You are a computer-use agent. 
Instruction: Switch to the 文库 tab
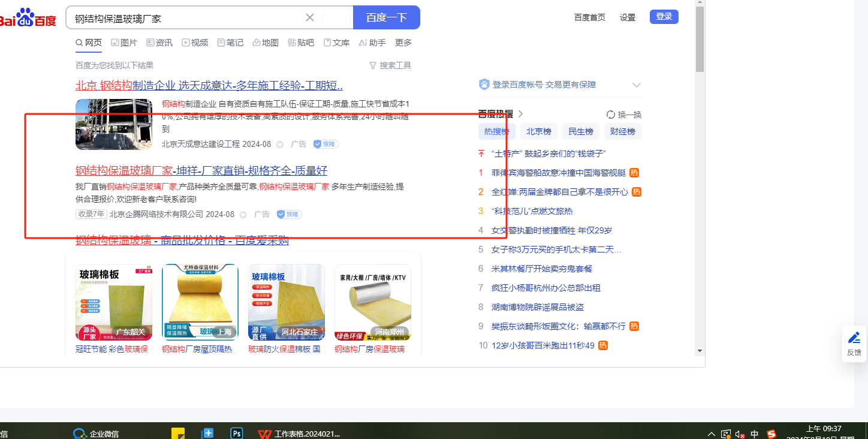pyautogui.click(x=336, y=43)
